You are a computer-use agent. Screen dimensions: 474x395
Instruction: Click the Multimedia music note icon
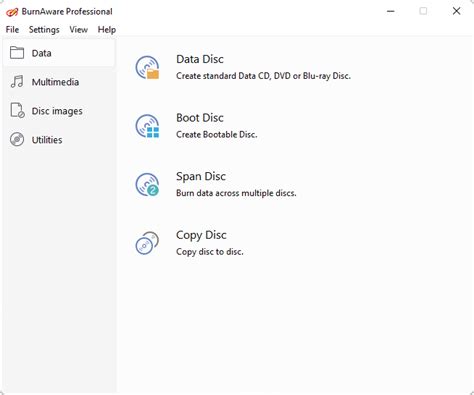[17, 82]
